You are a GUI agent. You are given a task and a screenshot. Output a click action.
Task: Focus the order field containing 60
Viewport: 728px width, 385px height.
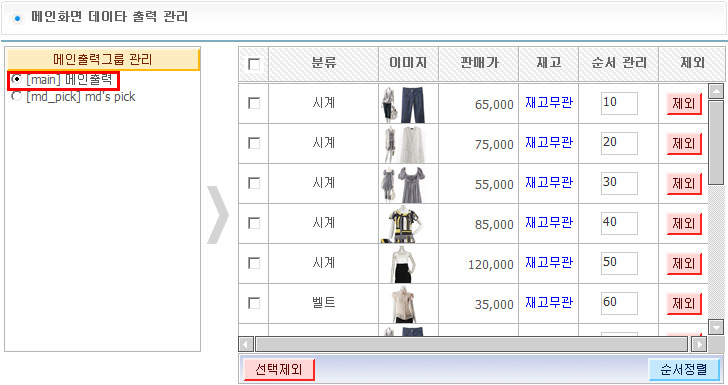click(x=619, y=303)
